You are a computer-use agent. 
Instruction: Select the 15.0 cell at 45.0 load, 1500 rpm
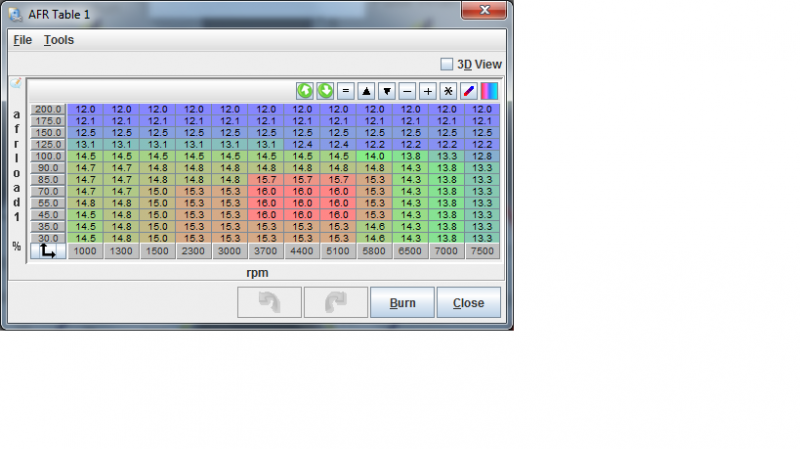pyautogui.click(x=158, y=215)
